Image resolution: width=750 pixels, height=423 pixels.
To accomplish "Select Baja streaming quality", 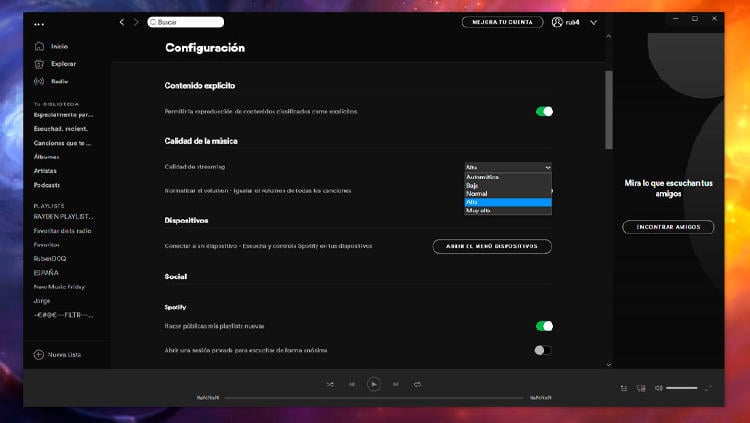I will (x=508, y=185).
